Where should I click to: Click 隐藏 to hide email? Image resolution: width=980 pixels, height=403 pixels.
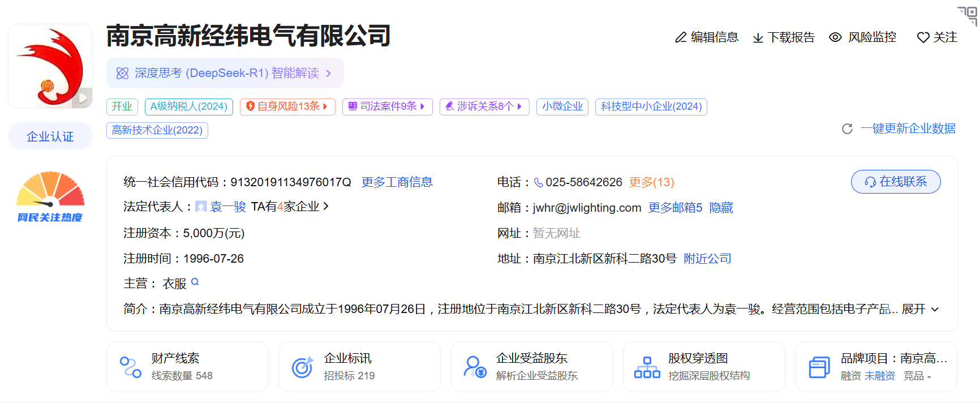721,208
